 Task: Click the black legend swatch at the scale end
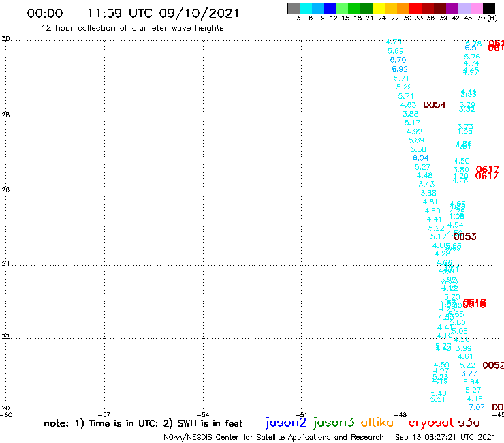point(488,8)
